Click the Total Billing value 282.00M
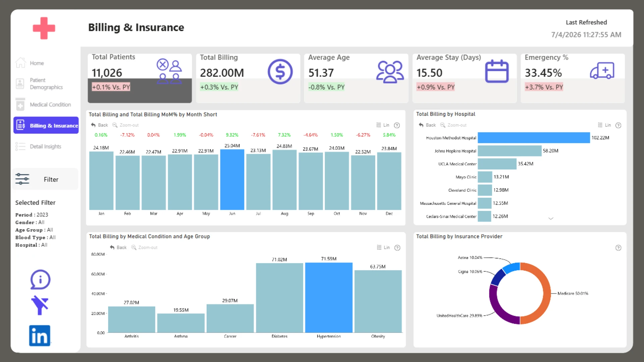644x362 pixels. pyautogui.click(x=222, y=73)
